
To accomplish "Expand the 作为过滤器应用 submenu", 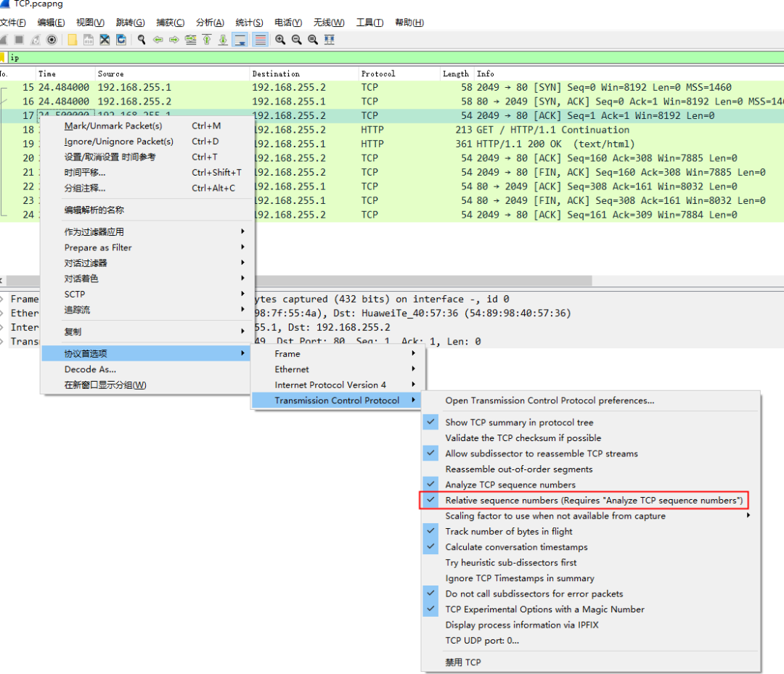I will (x=147, y=232).
